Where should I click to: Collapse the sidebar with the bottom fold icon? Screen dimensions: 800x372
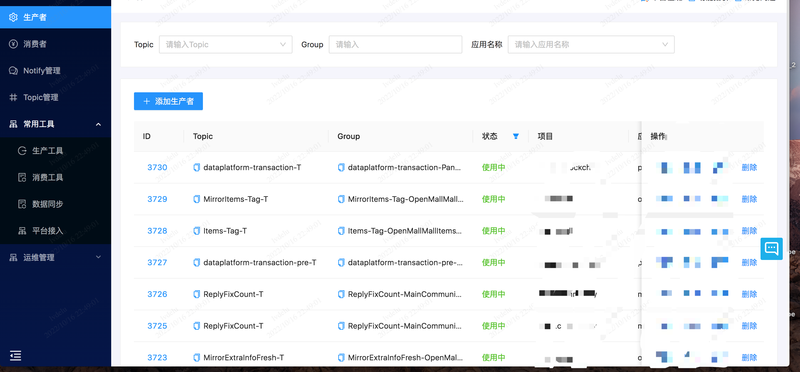coord(15,356)
